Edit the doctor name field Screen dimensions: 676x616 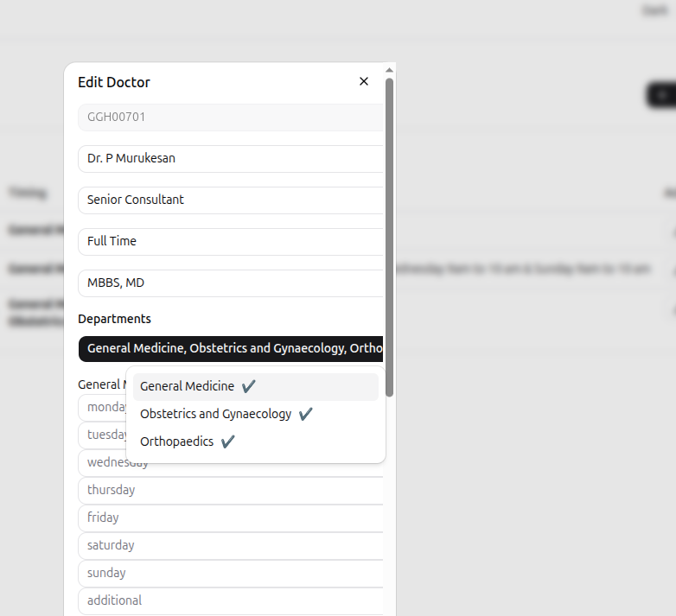(231, 158)
